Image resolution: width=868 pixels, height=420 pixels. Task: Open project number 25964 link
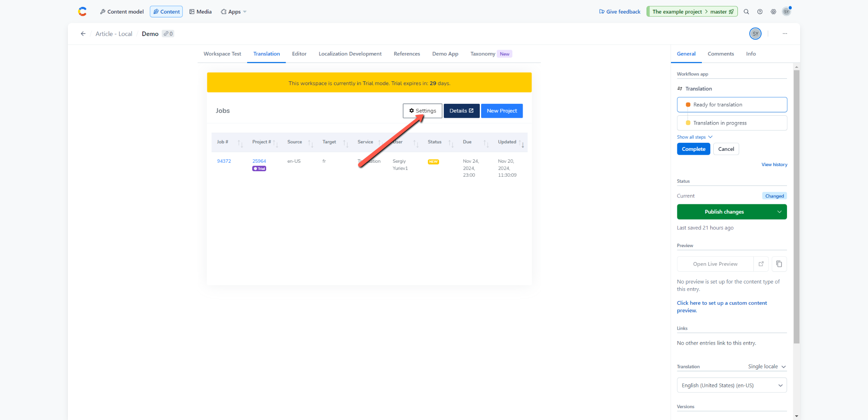[x=259, y=161]
